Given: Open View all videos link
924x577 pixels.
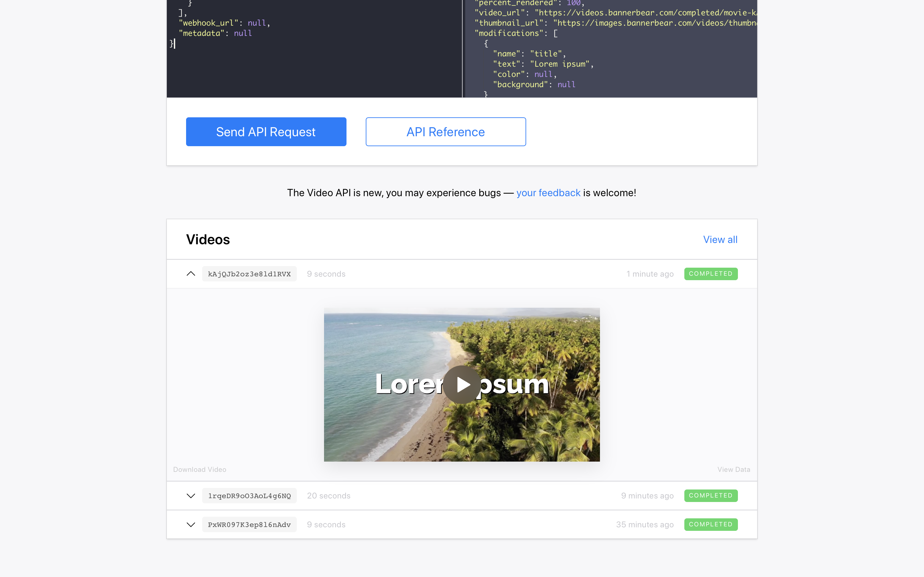Looking at the screenshot, I should click(x=720, y=239).
